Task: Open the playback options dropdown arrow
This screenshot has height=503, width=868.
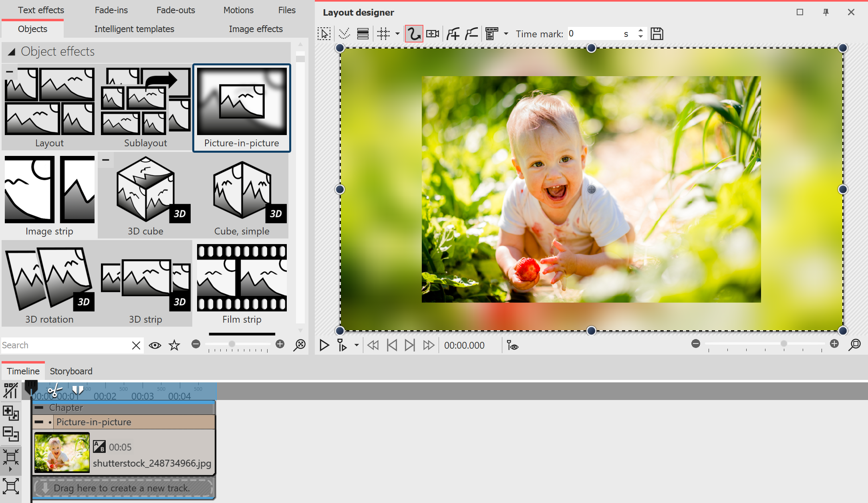Action: click(x=356, y=345)
